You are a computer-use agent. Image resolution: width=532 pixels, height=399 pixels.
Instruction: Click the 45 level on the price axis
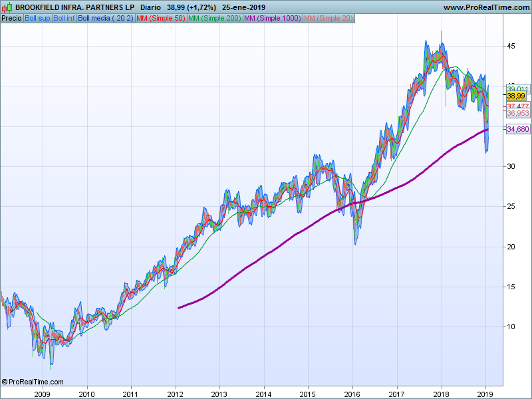coord(511,46)
